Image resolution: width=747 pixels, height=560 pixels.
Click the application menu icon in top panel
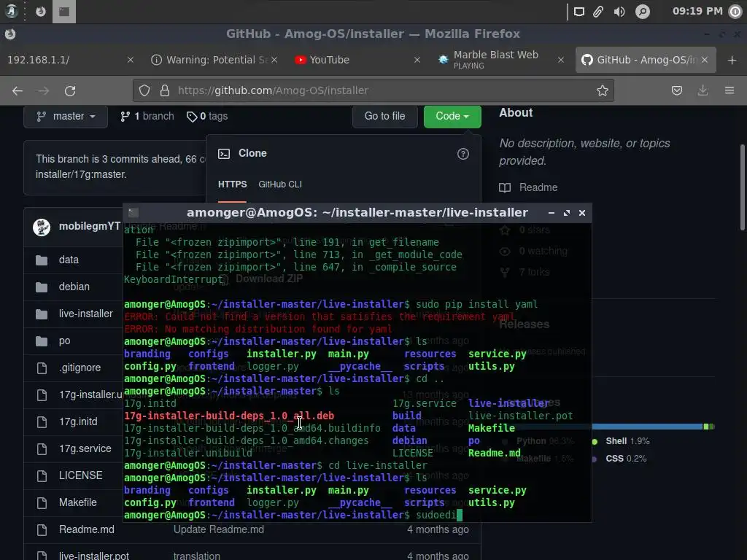[10, 12]
